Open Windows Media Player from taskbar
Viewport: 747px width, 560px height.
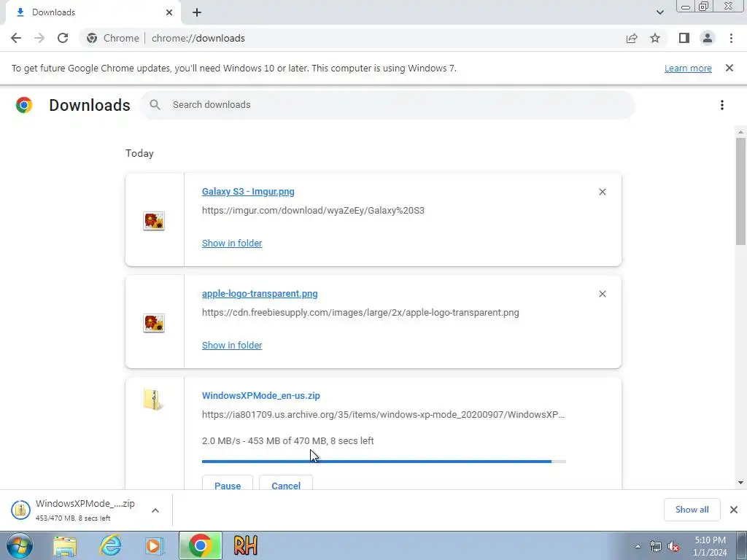[x=155, y=545]
